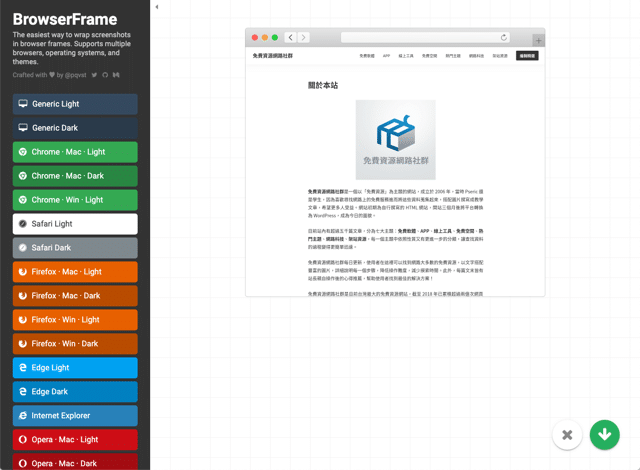Image resolution: width=640 pixels, height=470 pixels.
Task: Apply Firefox Mac Light frame
Action: tap(75, 272)
